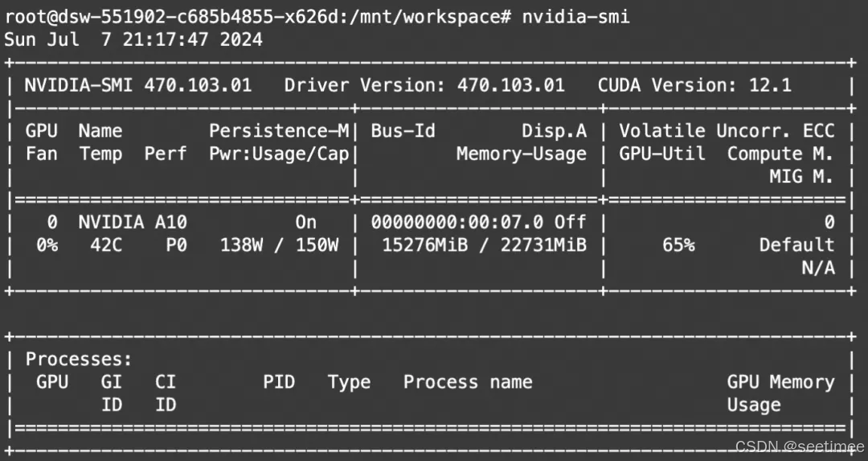
Task: Click the Process name column header
Action: 468,382
